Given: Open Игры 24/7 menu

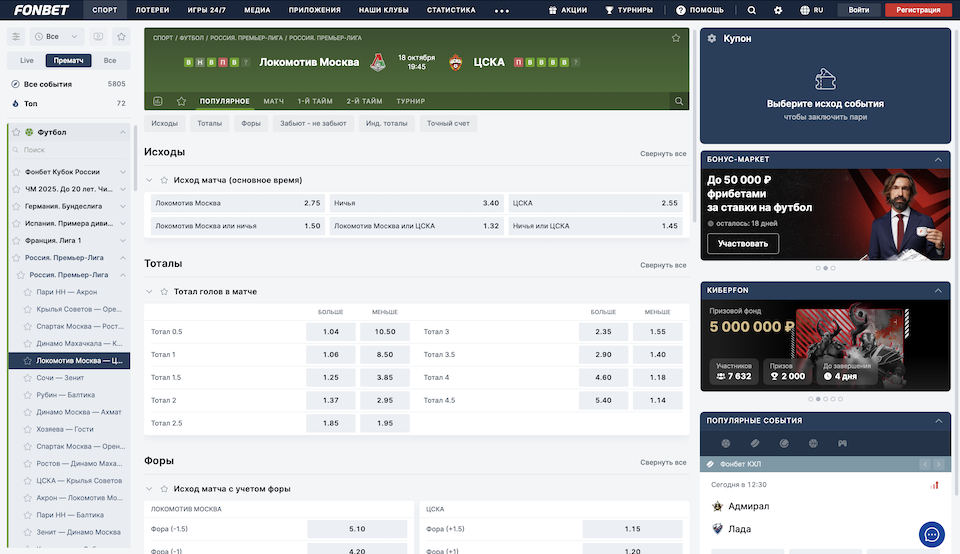Looking at the screenshot, I should [x=206, y=10].
